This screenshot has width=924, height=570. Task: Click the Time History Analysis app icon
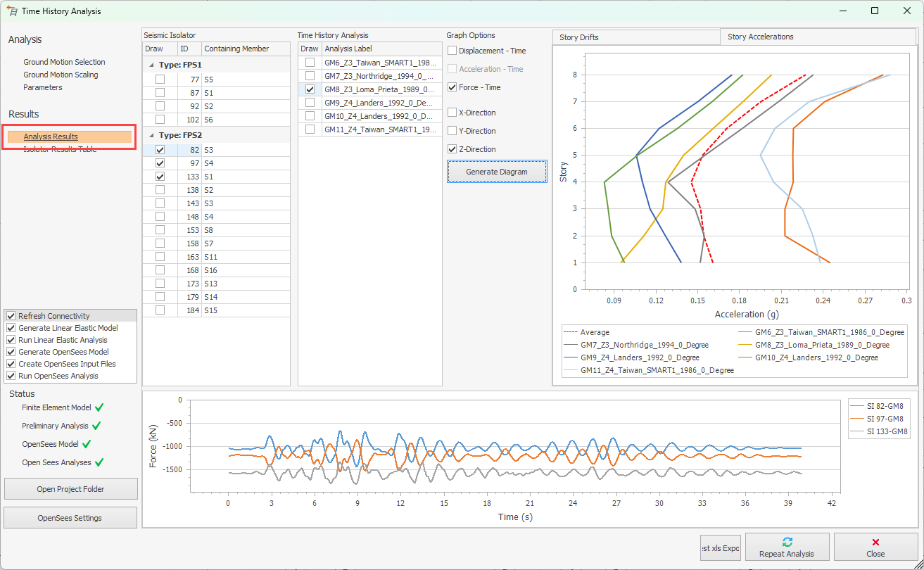click(x=11, y=11)
